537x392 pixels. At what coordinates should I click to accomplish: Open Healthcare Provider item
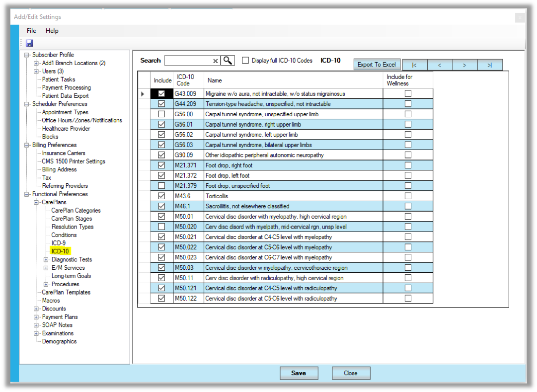pos(66,129)
